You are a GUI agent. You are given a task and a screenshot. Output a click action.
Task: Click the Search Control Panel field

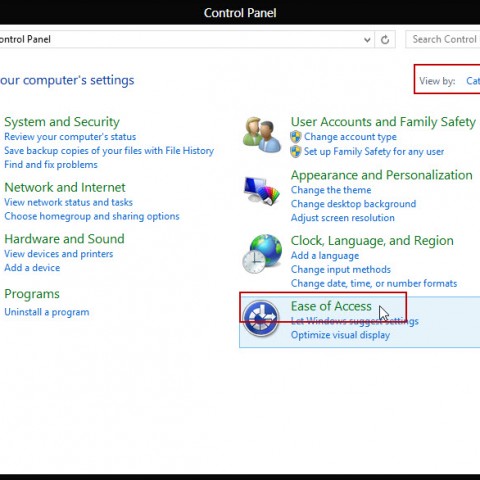click(x=443, y=39)
